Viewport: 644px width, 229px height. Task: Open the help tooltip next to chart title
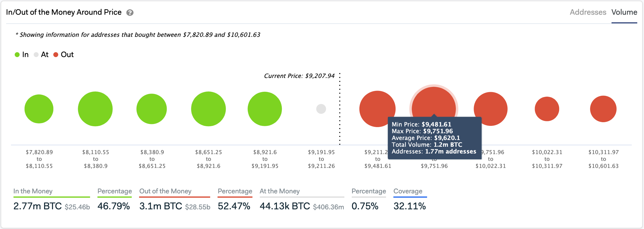130,13
